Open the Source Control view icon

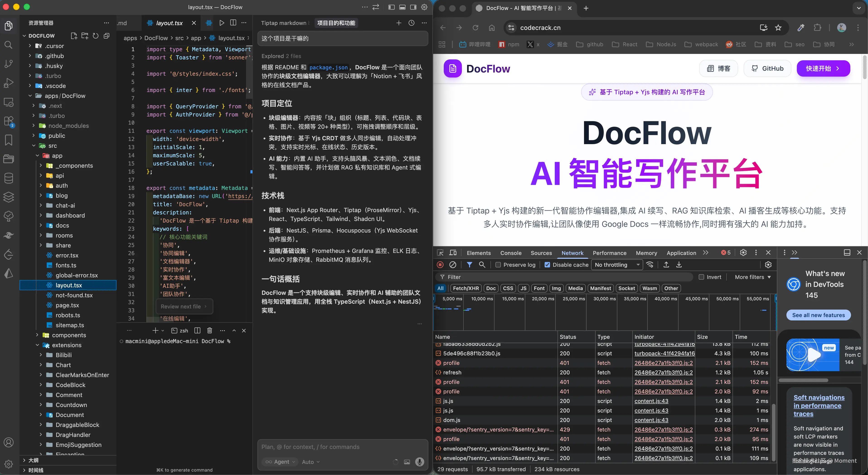[x=8, y=64]
